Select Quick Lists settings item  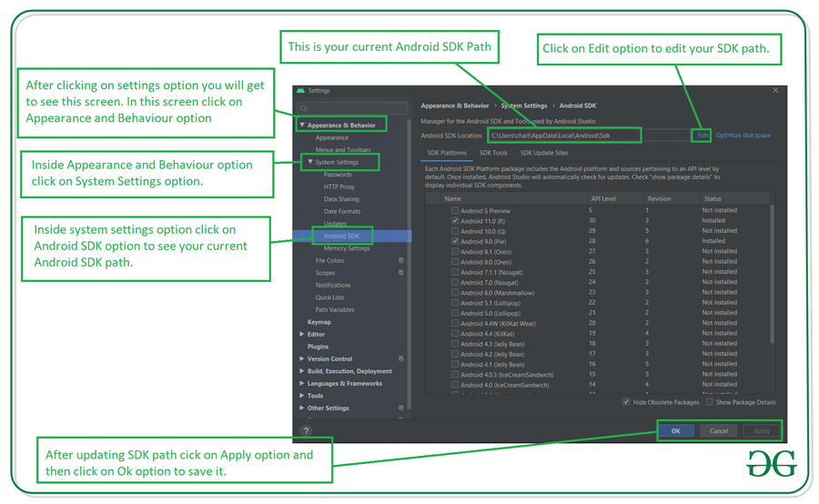[329, 297]
